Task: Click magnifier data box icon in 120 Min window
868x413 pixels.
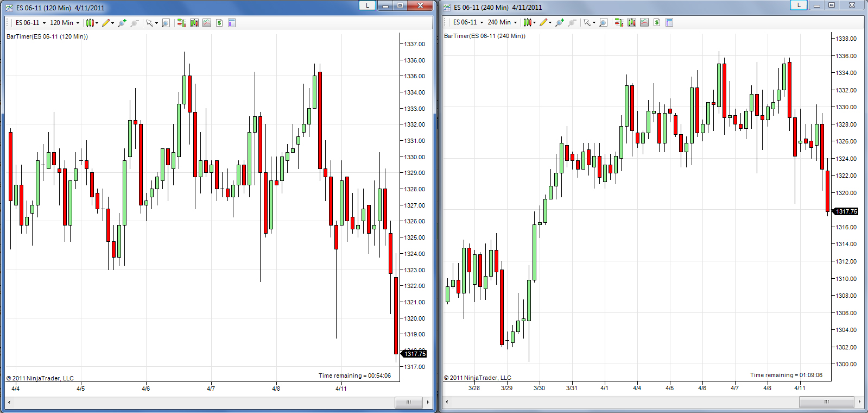Action: 166,23
